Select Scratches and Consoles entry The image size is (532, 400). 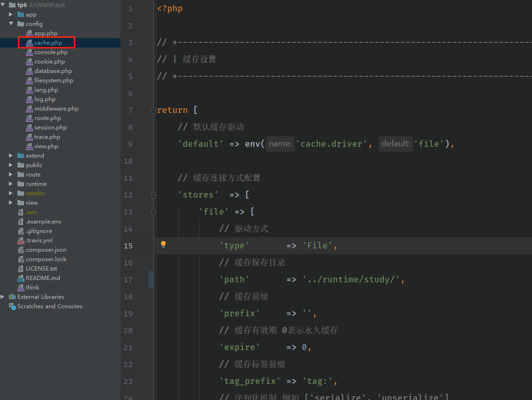click(50, 306)
